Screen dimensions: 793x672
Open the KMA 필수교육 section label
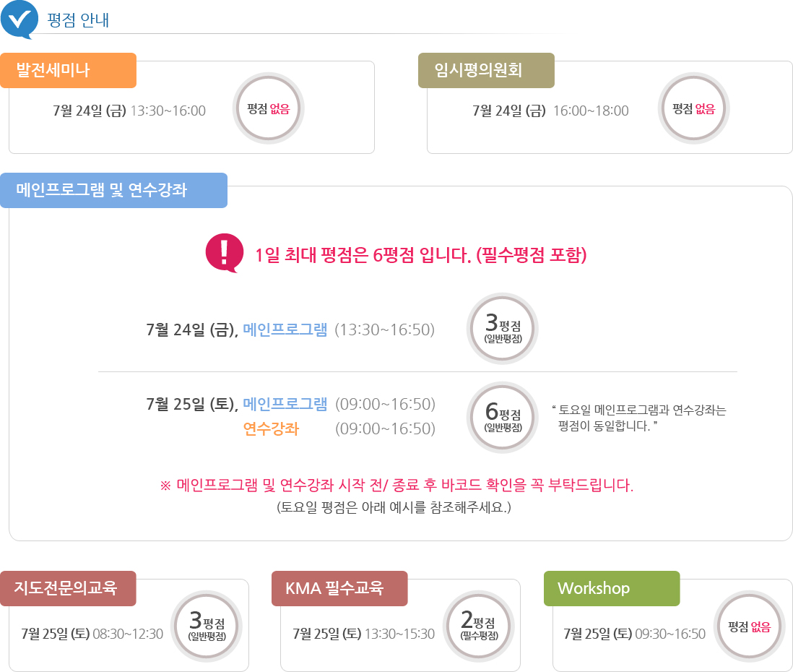[x=339, y=588]
